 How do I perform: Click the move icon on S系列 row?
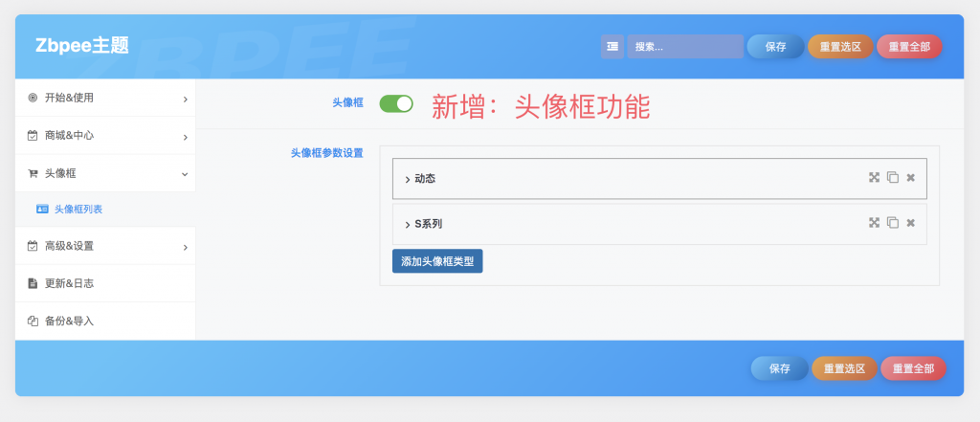click(874, 223)
